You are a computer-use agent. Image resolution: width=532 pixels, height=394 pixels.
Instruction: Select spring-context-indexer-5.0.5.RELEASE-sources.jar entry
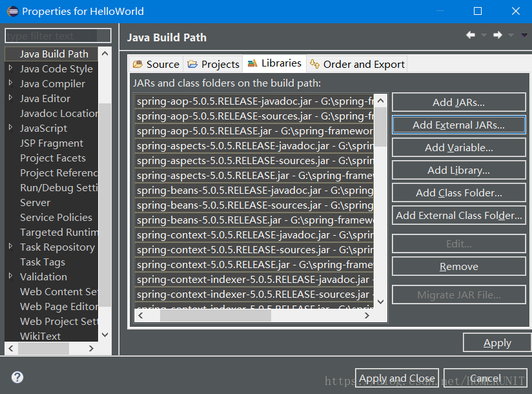254,295
